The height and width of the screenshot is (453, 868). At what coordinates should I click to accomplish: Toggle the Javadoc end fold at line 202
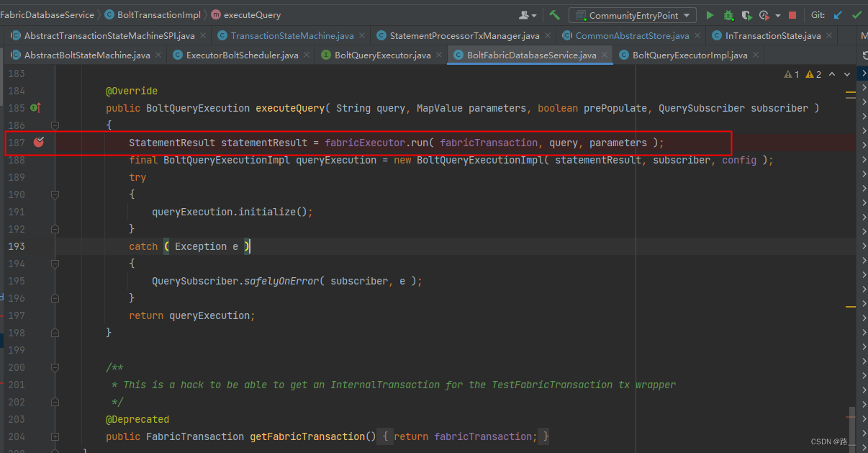pyautogui.click(x=54, y=402)
